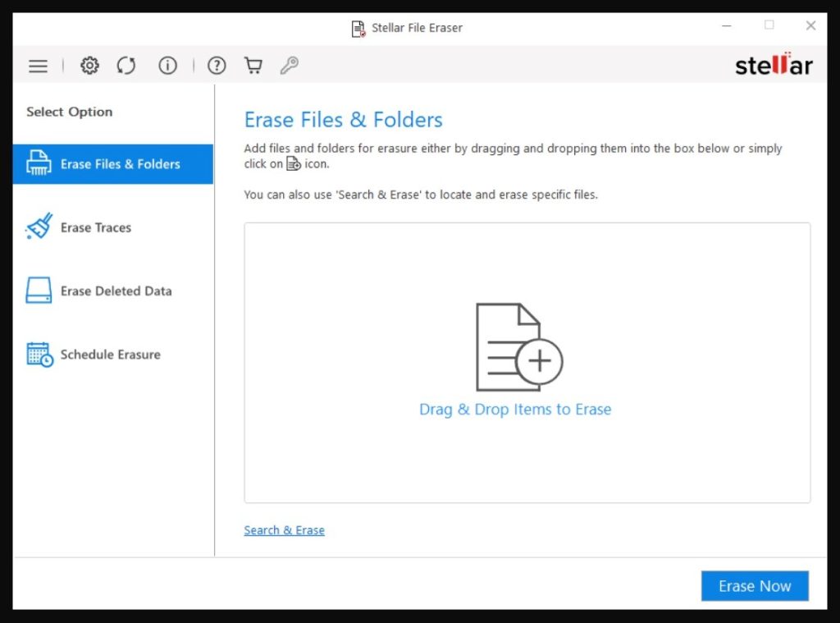This screenshot has width=840, height=623.
Task: Click the Stellar File Eraser title bar icon
Action: (358, 29)
